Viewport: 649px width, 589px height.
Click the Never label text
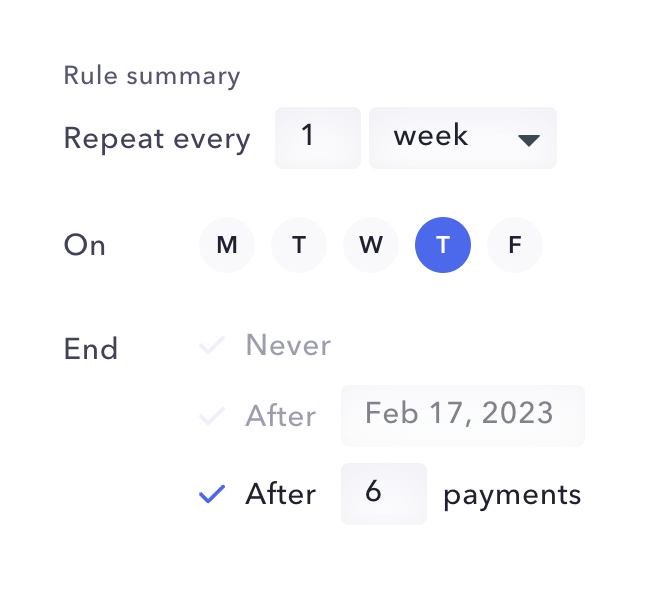(x=288, y=346)
